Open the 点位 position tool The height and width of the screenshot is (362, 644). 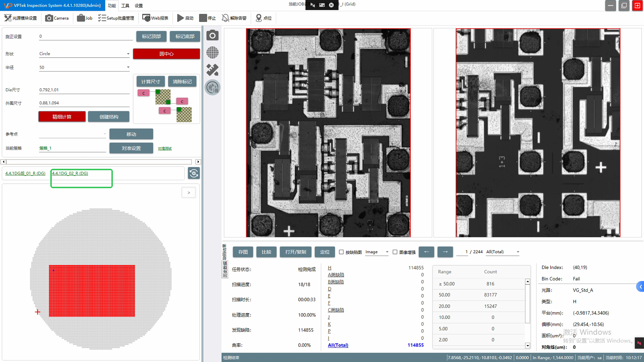click(x=263, y=18)
